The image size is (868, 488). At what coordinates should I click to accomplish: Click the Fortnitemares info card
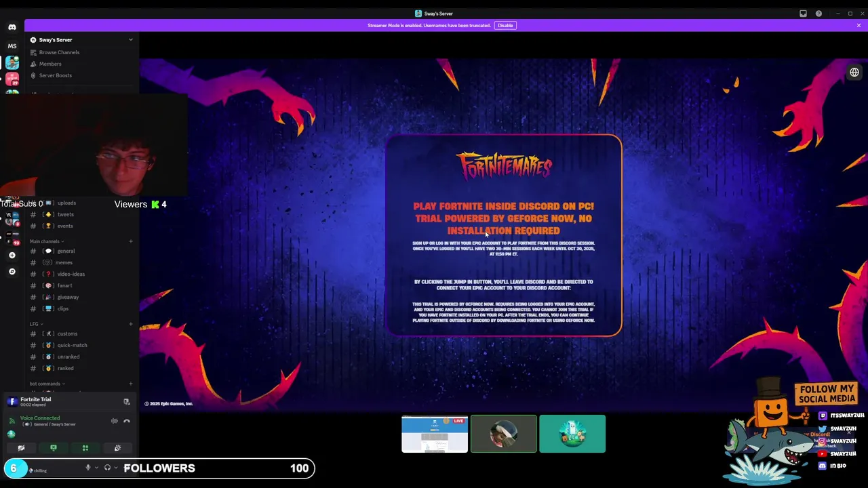[504, 236]
